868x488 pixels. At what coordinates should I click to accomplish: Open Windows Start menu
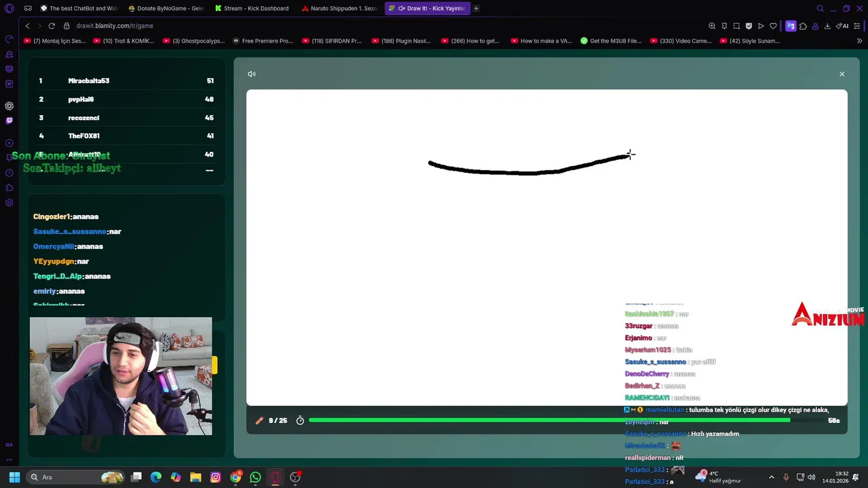click(14, 477)
